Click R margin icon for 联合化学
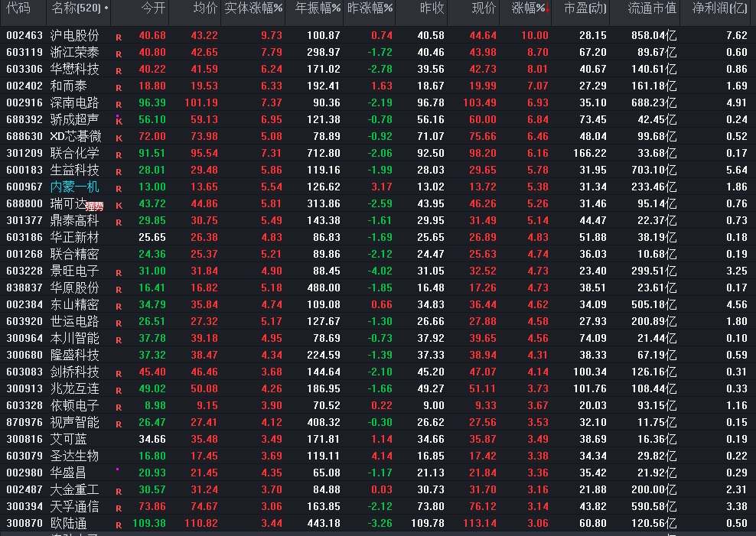 (x=119, y=155)
